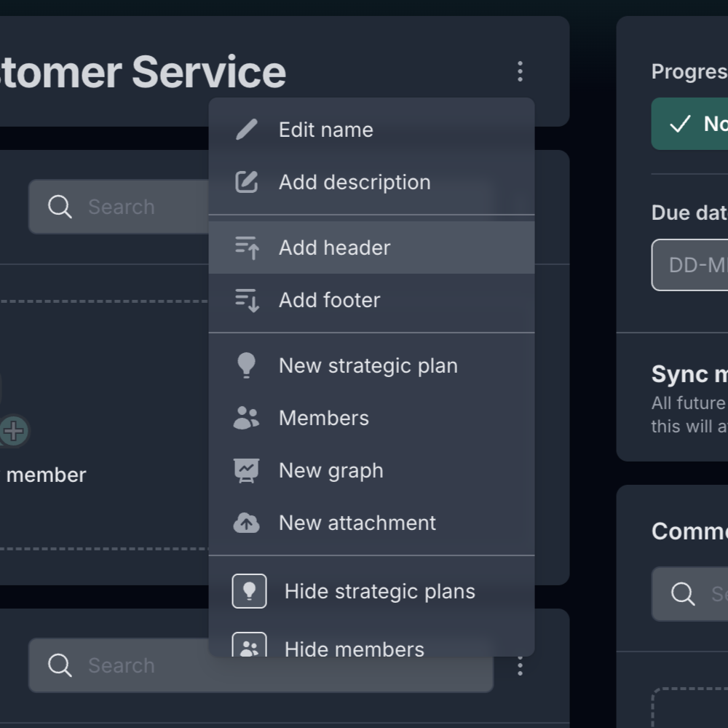Viewport: 728px width, 728px height.
Task: Focus the Due date DD-MM input field
Action: 689,265
